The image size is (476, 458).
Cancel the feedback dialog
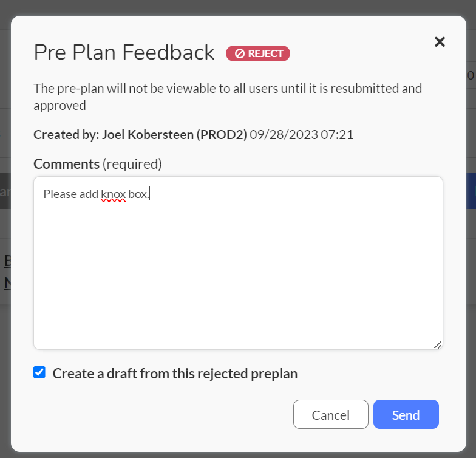pyautogui.click(x=330, y=414)
